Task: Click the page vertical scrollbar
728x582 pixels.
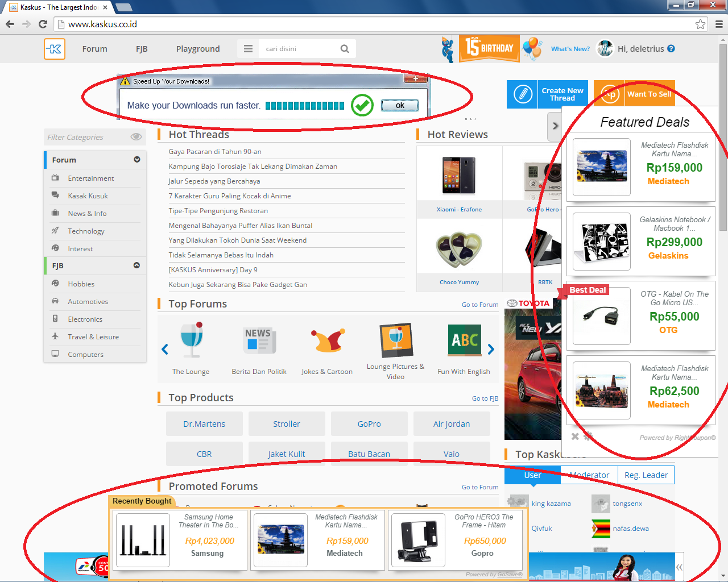Action: pyautogui.click(x=723, y=136)
